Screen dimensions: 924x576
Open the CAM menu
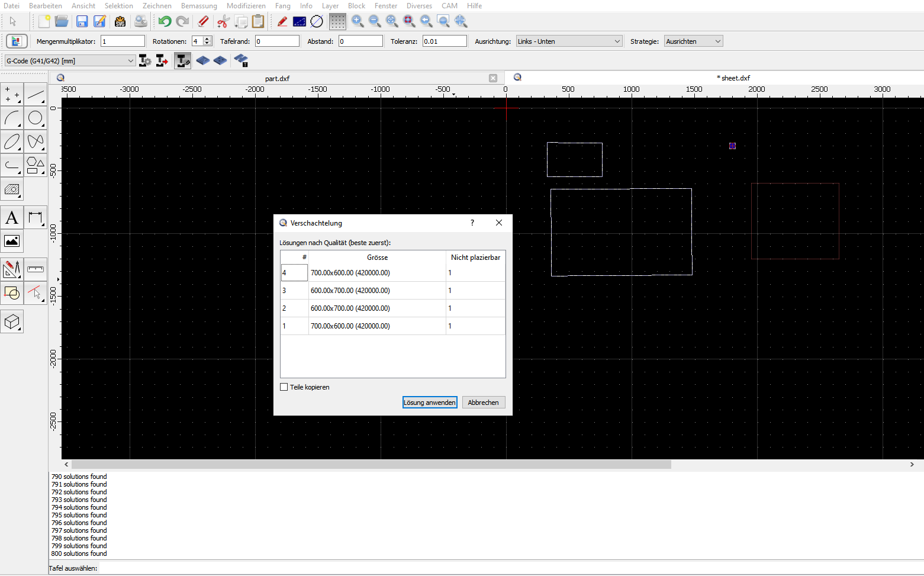pyautogui.click(x=449, y=6)
